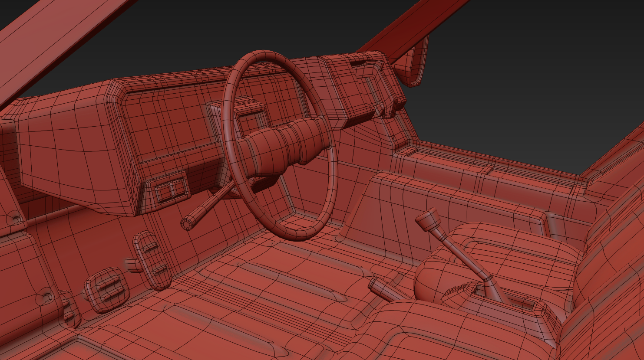Viewport: 644px width, 360px height.
Task: Select the handbrake lever beside the seat
Action: tap(388, 290)
